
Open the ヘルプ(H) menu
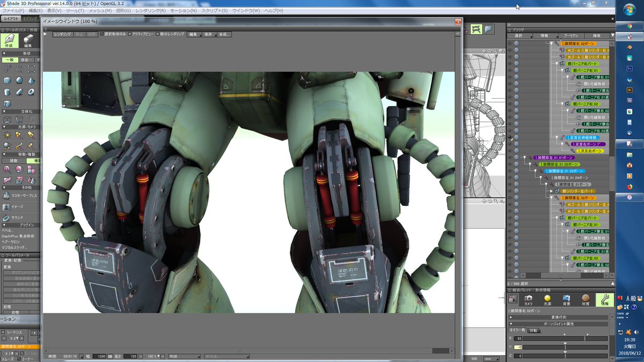coord(274,11)
